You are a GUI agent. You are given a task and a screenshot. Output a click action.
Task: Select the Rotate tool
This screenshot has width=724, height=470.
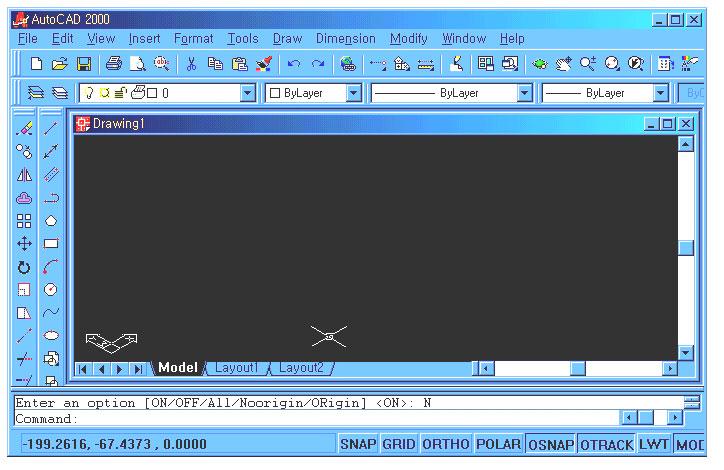[x=25, y=267]
